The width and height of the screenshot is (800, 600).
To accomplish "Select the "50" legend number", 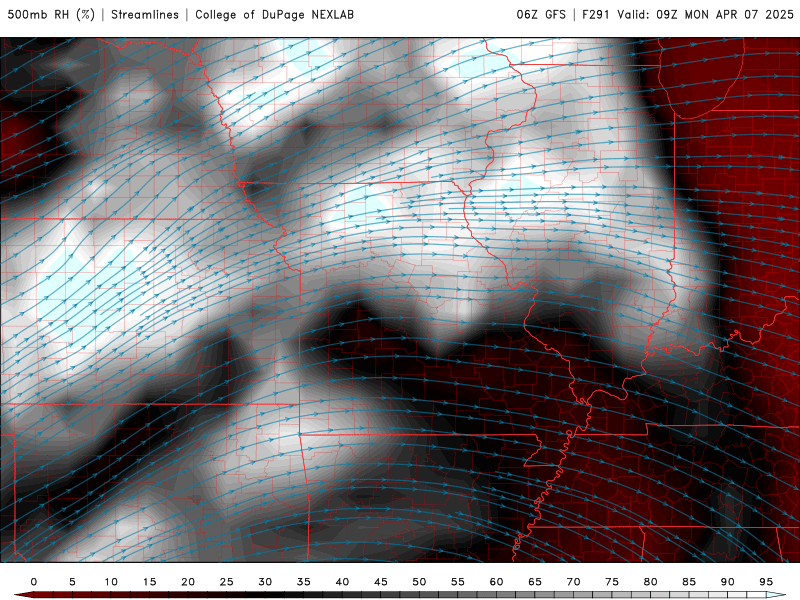I will tap(419, 582).
